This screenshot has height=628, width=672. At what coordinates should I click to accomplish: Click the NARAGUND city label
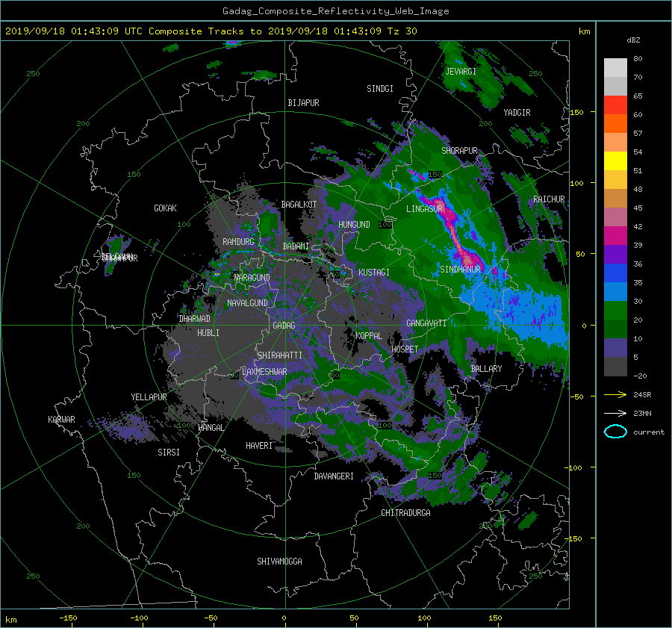pos(252,277)
